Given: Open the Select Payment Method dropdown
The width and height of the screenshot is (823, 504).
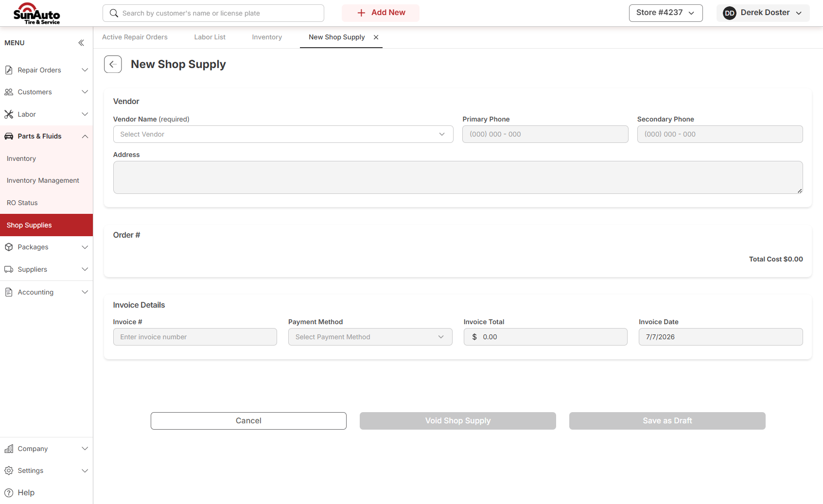Looking at the screenshot, I should [x=370, y=337].
